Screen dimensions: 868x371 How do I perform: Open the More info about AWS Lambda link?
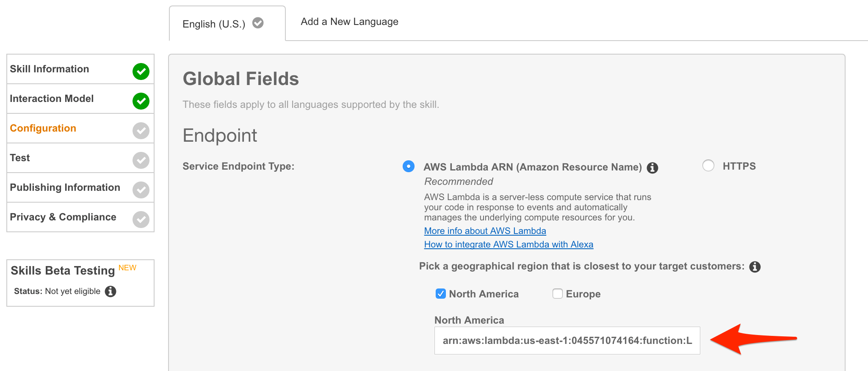[x=485, y=231]
